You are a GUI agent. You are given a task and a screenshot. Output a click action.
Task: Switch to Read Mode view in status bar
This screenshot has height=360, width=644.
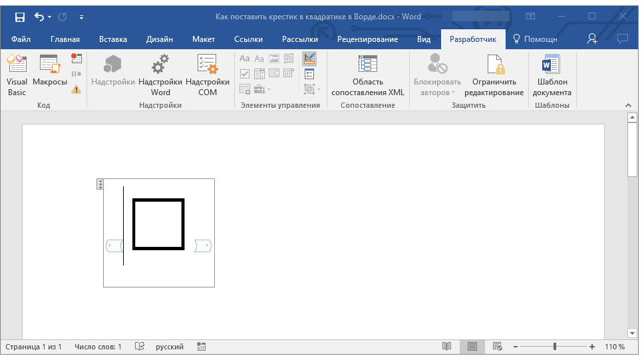click(x=446, y=347)
